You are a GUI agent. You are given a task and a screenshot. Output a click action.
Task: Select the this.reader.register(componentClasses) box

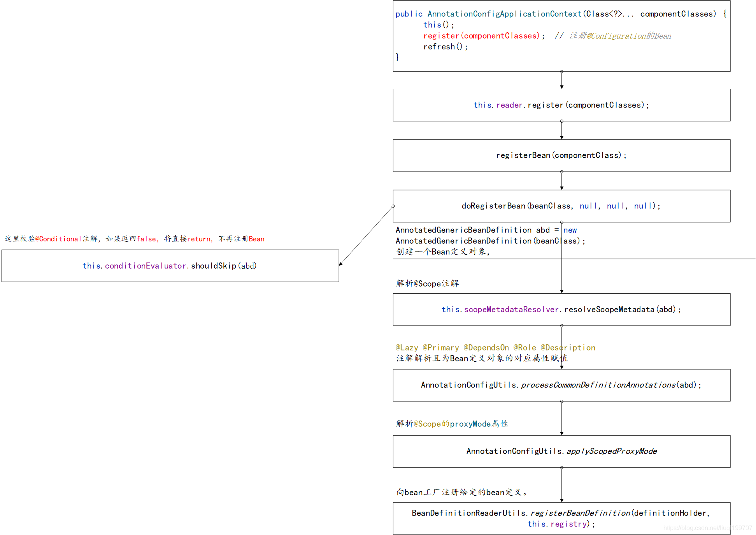(561, 105)
